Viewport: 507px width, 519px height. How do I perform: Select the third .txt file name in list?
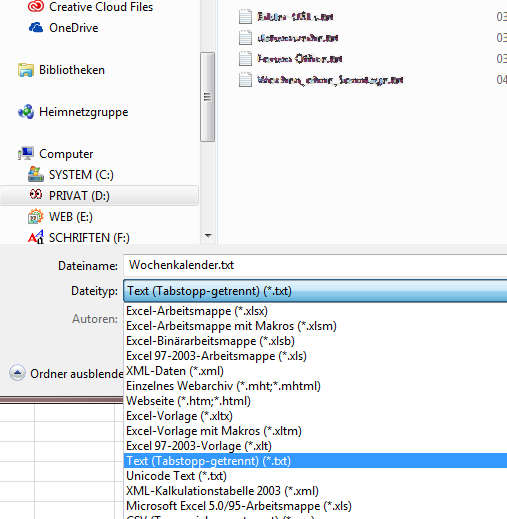(x=300, y=59)
